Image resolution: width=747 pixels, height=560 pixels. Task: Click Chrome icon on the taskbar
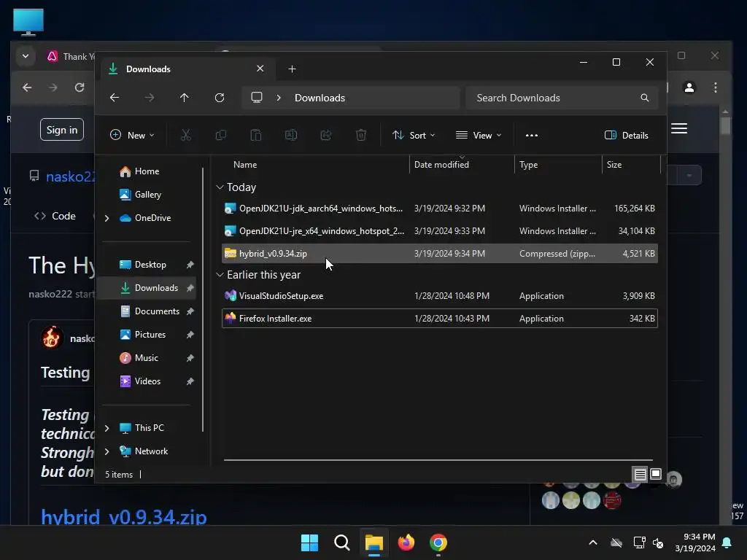pos(438,542)
